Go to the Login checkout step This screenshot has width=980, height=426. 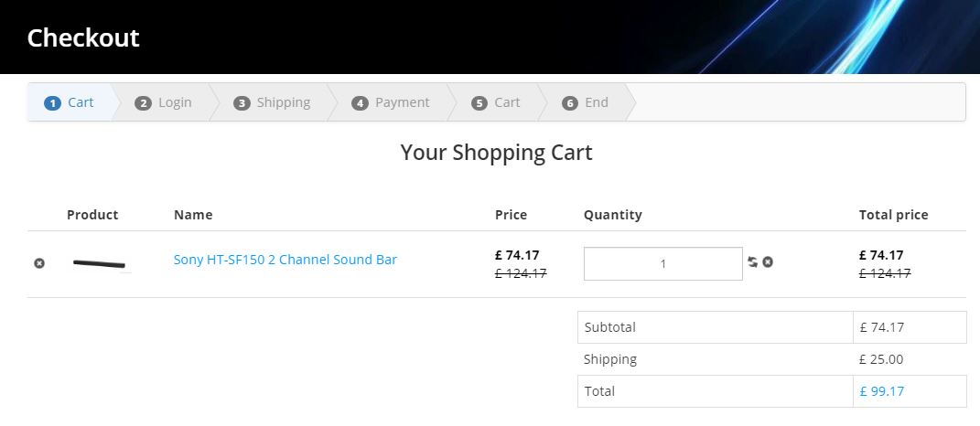[164, 102]
